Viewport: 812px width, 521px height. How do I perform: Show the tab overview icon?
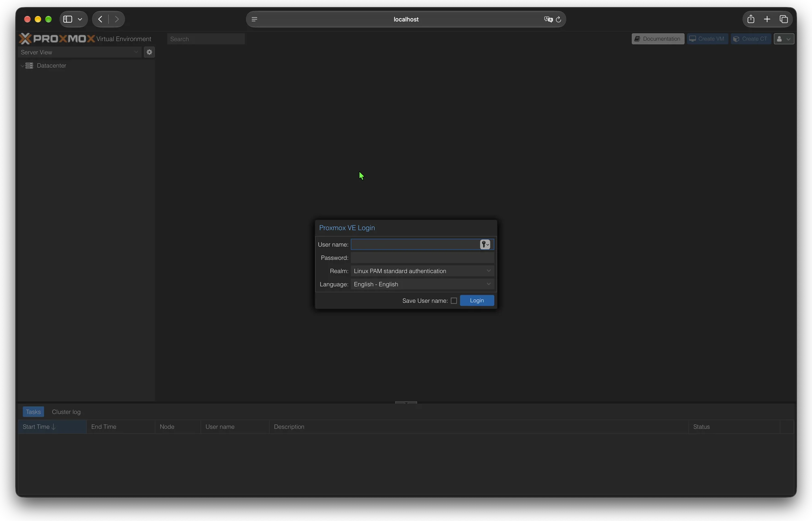(784, 19)
